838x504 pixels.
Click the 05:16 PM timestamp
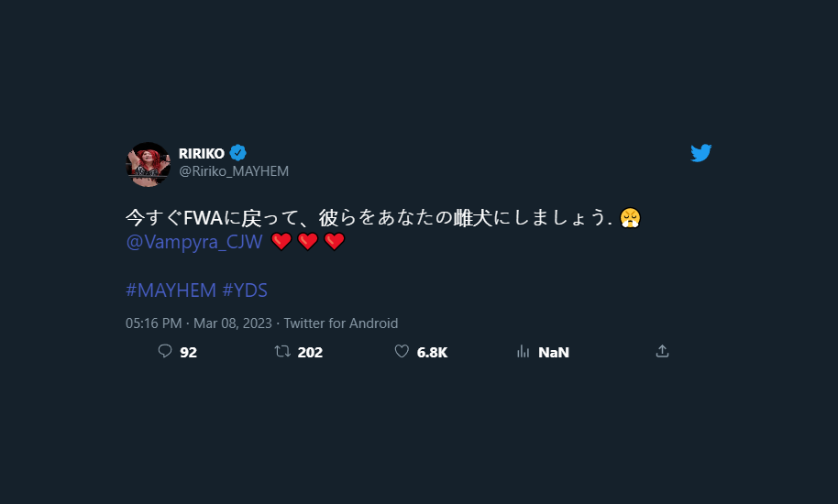pos(155,323)
